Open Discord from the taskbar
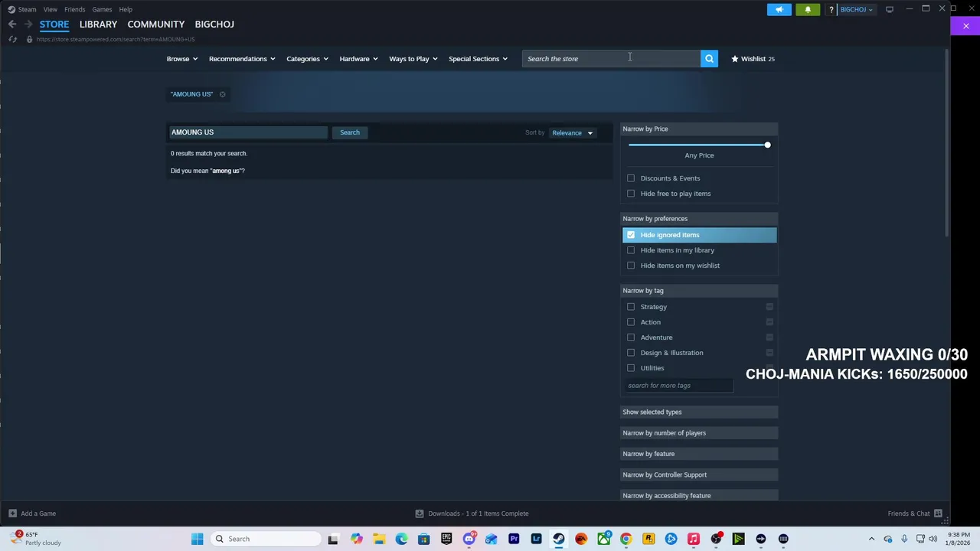This screenshot has height=551, width=980. coord(469,539)
